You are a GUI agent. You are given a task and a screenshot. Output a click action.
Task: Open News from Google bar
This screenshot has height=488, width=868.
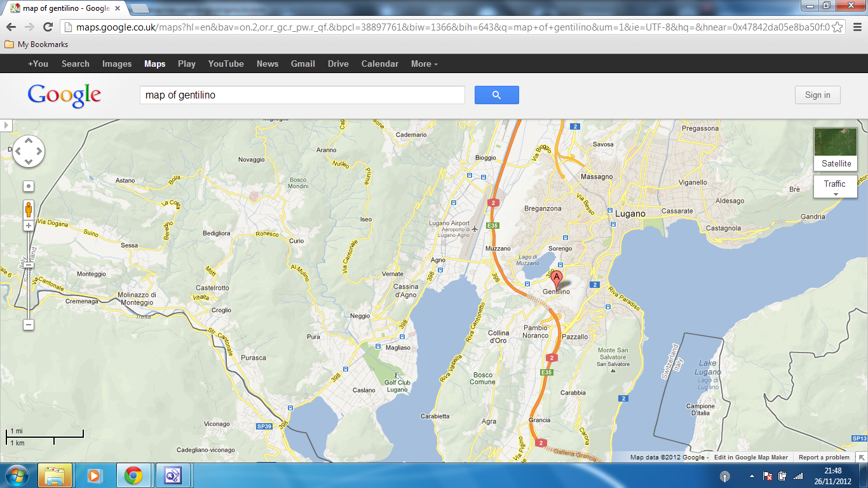pos(268,64)
